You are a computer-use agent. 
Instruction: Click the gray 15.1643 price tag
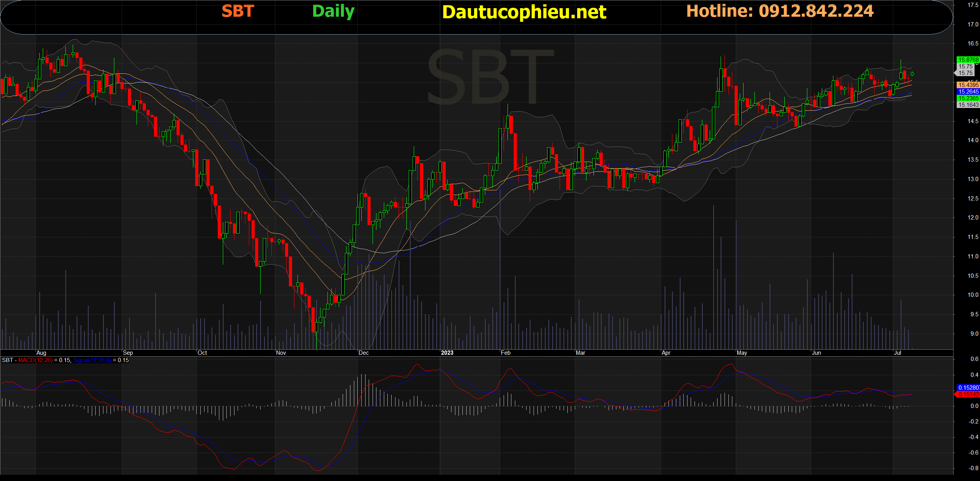point(968,105)
